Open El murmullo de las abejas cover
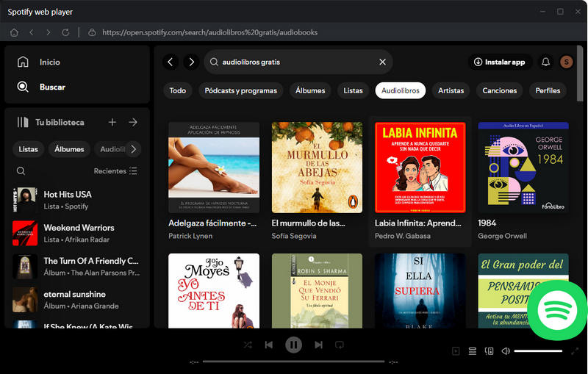The height and width of the screenshot is (374, 588). click(318, 168)
